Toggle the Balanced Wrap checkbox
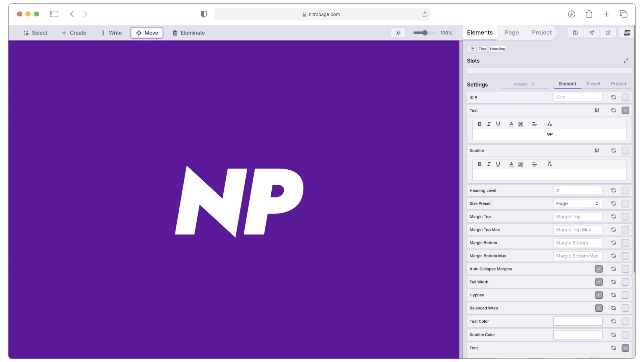644x362 pixels. pos(599,308)
